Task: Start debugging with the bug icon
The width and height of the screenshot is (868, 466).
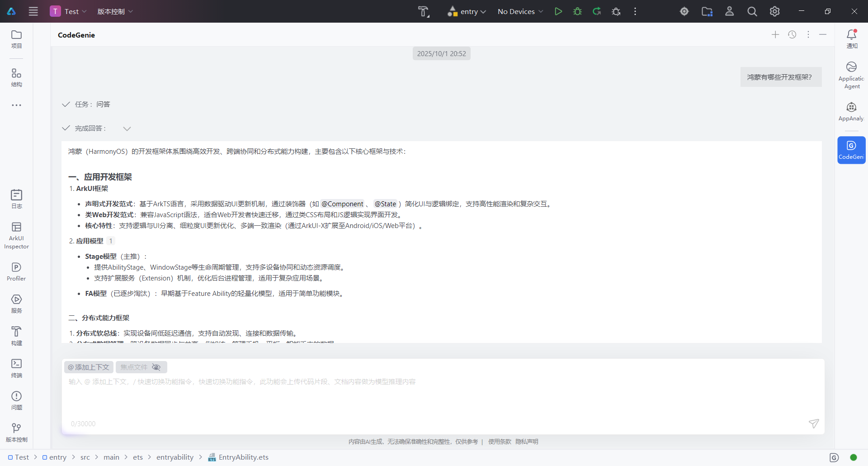Action: click(577, 11)
